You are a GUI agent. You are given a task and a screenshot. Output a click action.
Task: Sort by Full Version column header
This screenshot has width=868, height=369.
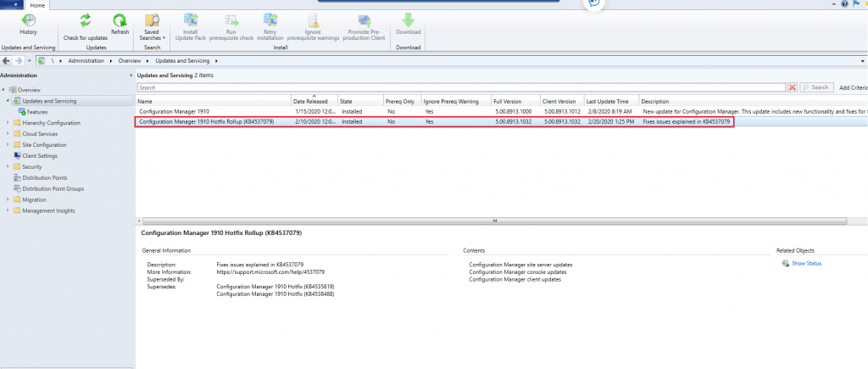click(x=515, y=102)
